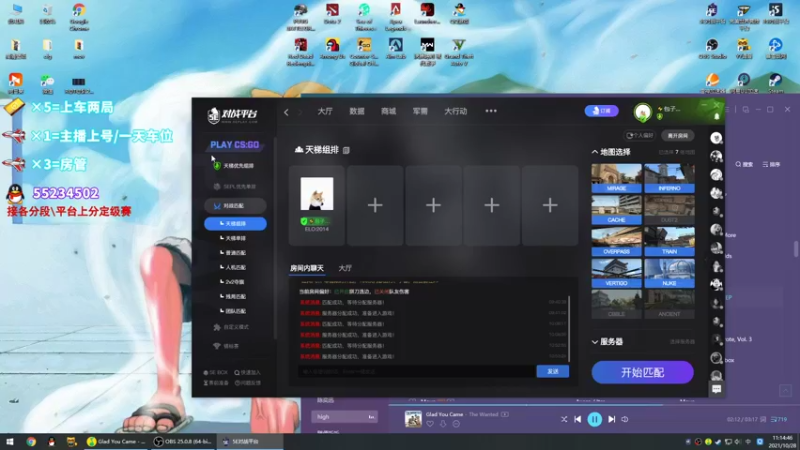Select 天梯单排 in the sidebar
This screenshot has height=450, width=800.
pos(235,238)
